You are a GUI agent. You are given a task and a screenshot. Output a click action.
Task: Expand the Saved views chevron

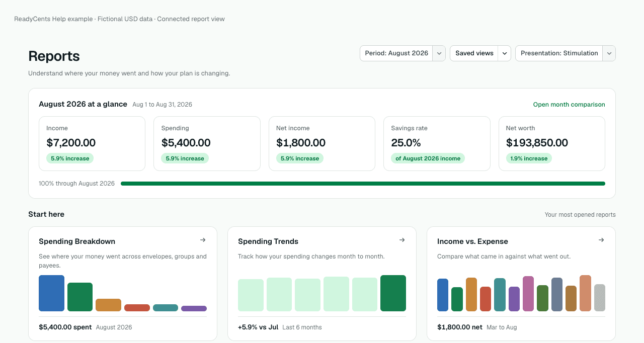pos(504,53)
